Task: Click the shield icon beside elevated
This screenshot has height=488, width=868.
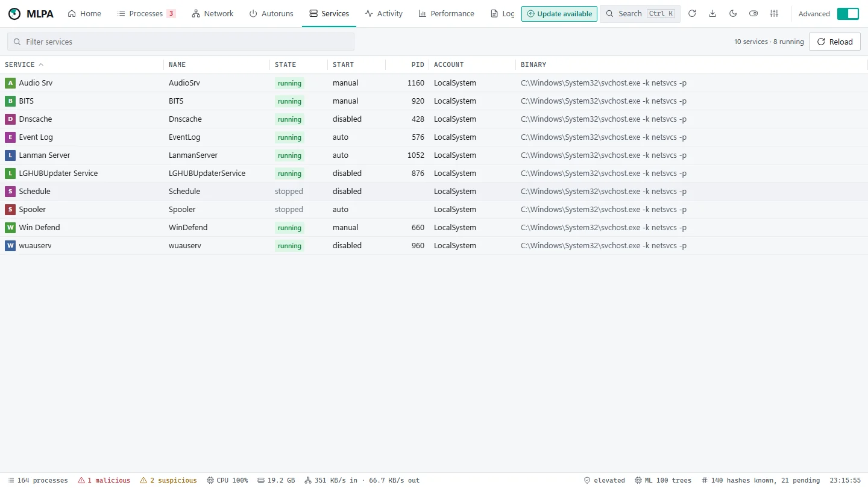Action: [x=587, y=481]
